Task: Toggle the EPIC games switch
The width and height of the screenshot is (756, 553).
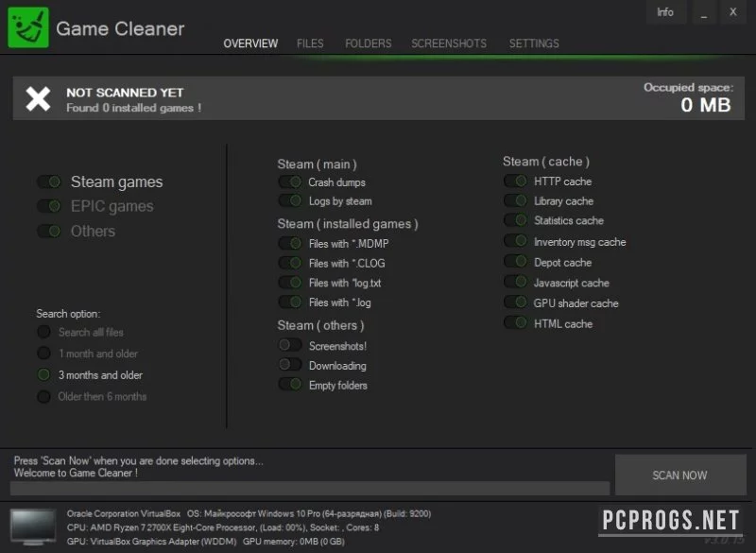Action: point(49,206)
